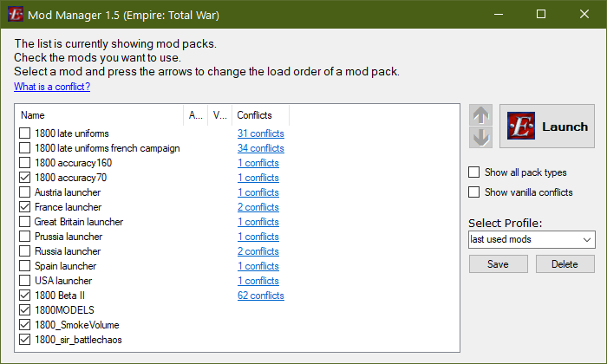Image resolution: width=607 pixels, height=364 pixels.
Task: Click the Empire logo in the title bar
Action: click(16, 15)
